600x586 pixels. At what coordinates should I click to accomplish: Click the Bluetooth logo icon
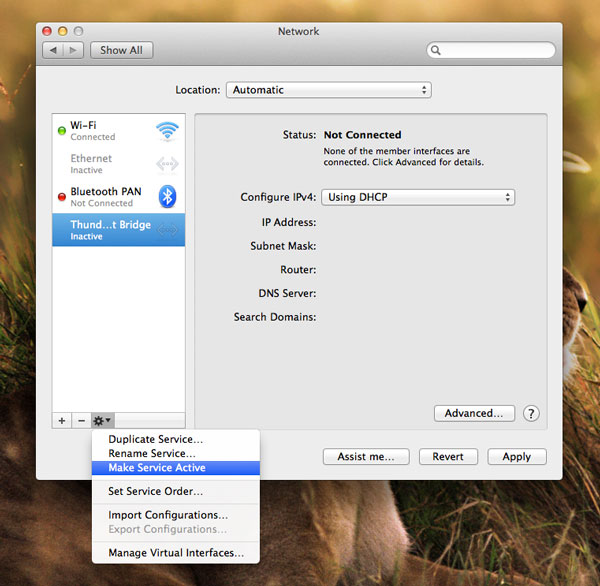point(167,197)
